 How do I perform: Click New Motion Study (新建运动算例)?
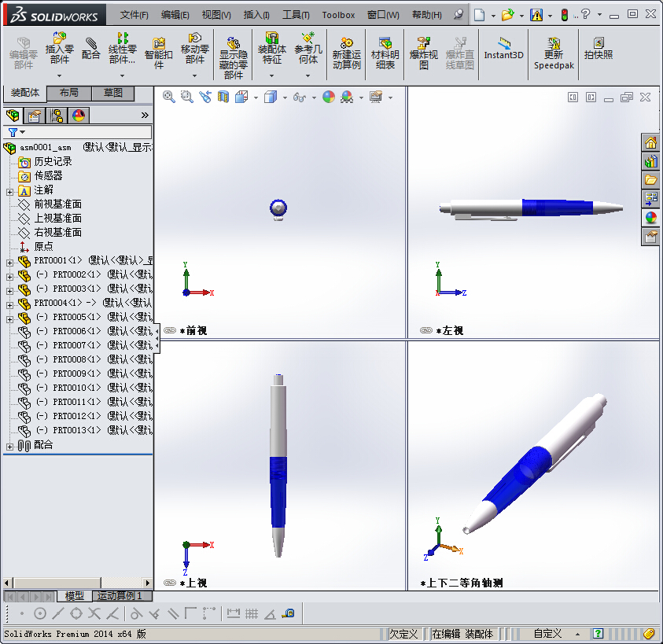coord(346,53)
